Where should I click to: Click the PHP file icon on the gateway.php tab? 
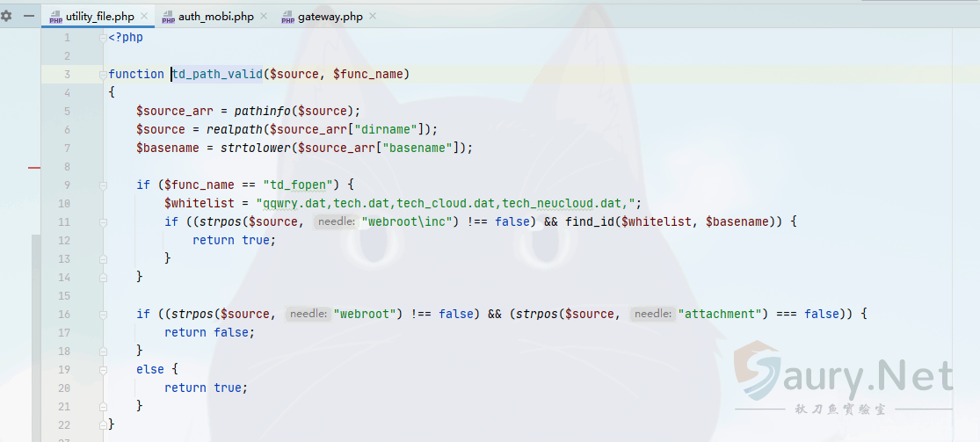(x=288, y=17)
